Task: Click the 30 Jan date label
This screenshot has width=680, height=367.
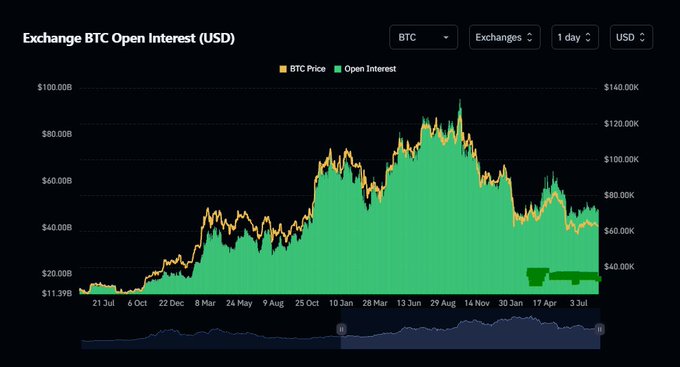Action: point(510,303)
